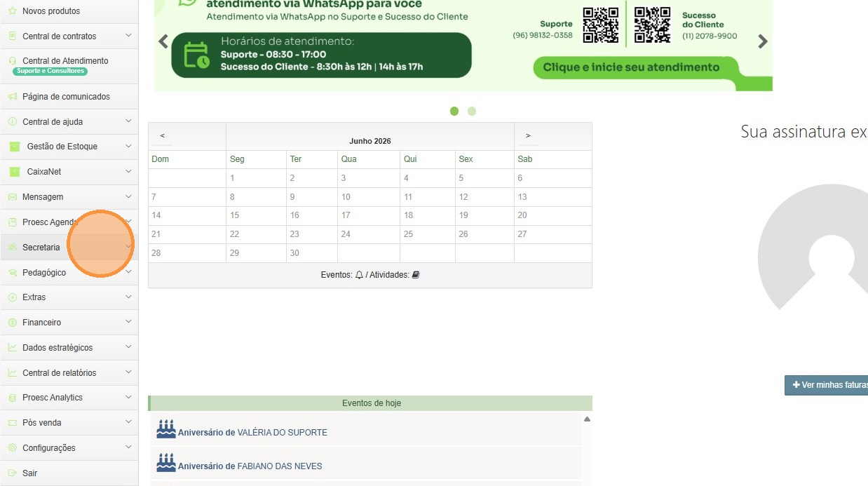Image resolution: width=868 pixels, height=486 pixels.
Task: Click the Sair menu label
Action: (30, 473)
